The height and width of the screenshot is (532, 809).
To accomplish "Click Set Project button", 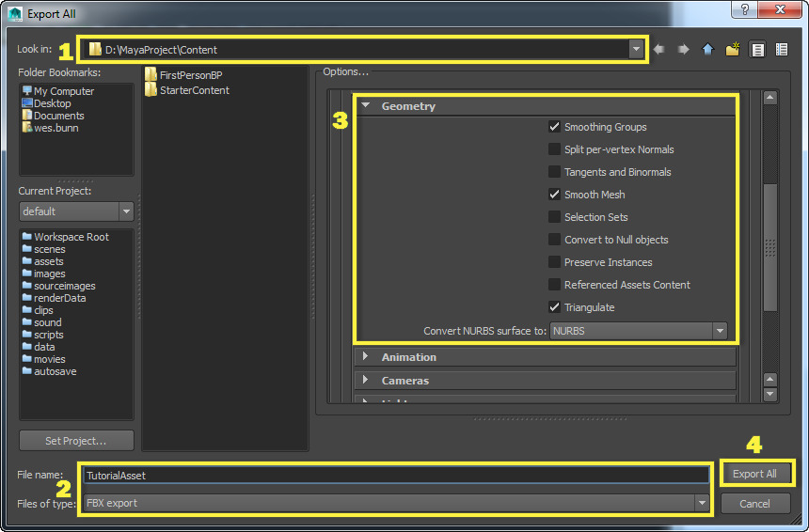I will (76, 441).
